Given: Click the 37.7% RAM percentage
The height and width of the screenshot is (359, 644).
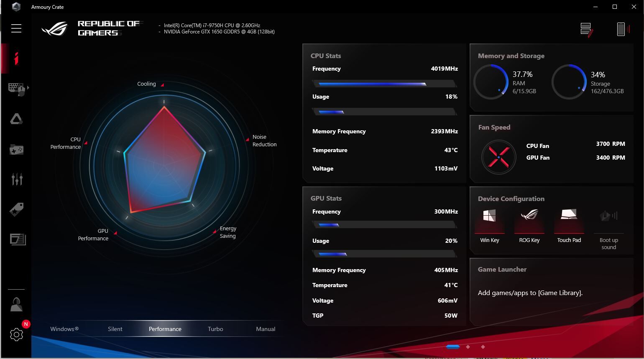Looking at the screenshot, I should coord(523,74).
